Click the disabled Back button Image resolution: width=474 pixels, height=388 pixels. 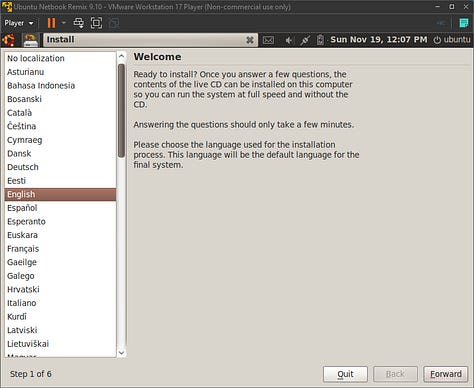pos(395,374)
